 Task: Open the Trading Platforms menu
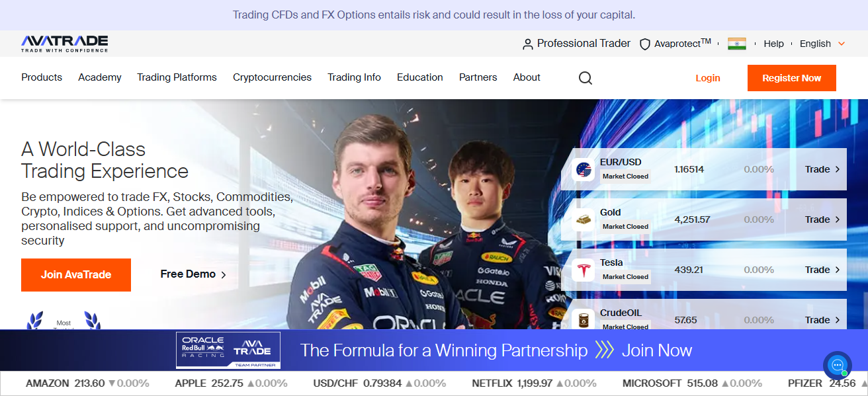click(x=177, y=77)
